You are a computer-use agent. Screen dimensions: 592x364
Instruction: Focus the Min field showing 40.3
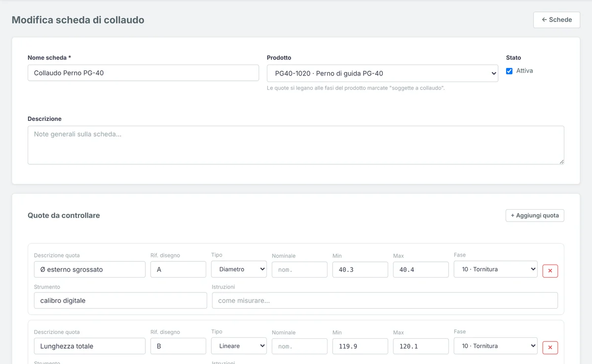tap(360, 270)
